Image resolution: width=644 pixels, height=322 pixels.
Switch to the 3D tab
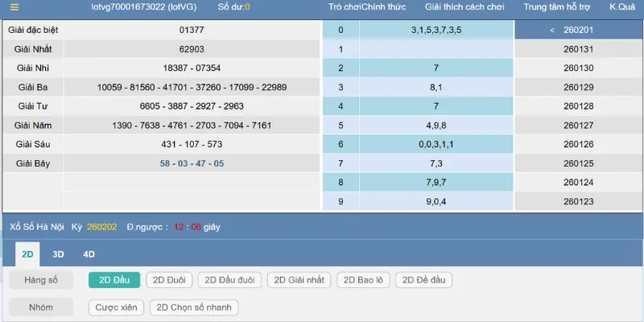[59, 254]
